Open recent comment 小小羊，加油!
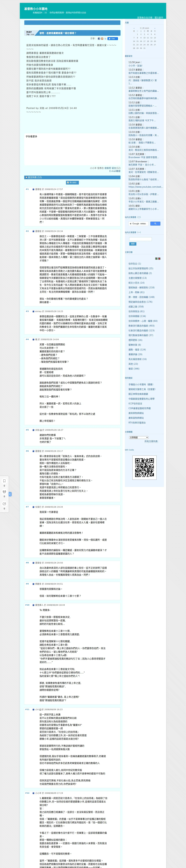 click(135, 66)
